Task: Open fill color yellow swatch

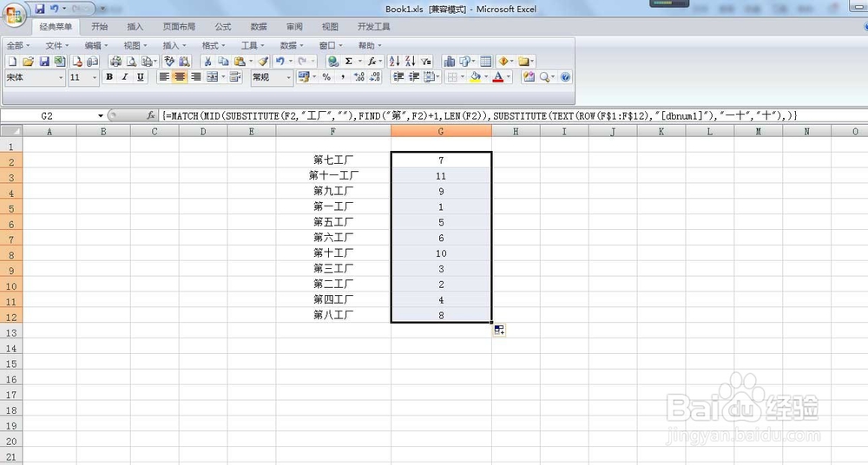Action: [475, 77]
